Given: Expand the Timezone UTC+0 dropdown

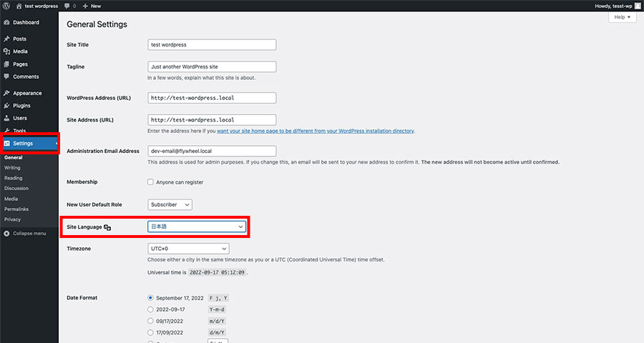Looking at the screenshot, I should [188, 249].
